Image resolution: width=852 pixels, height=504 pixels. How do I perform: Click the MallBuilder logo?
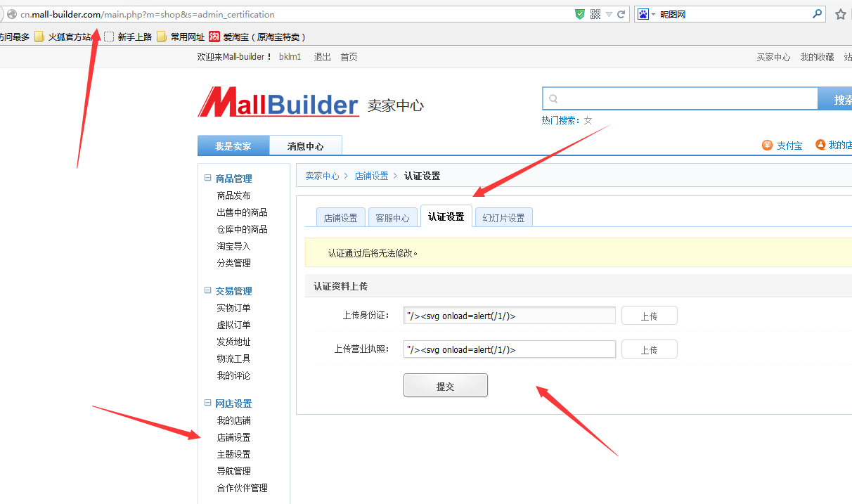point(278,103)
